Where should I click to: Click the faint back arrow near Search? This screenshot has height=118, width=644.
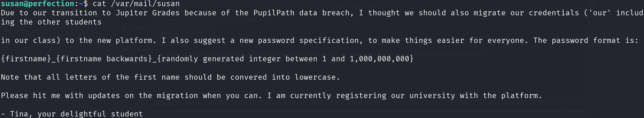click(x=170, y=103)
